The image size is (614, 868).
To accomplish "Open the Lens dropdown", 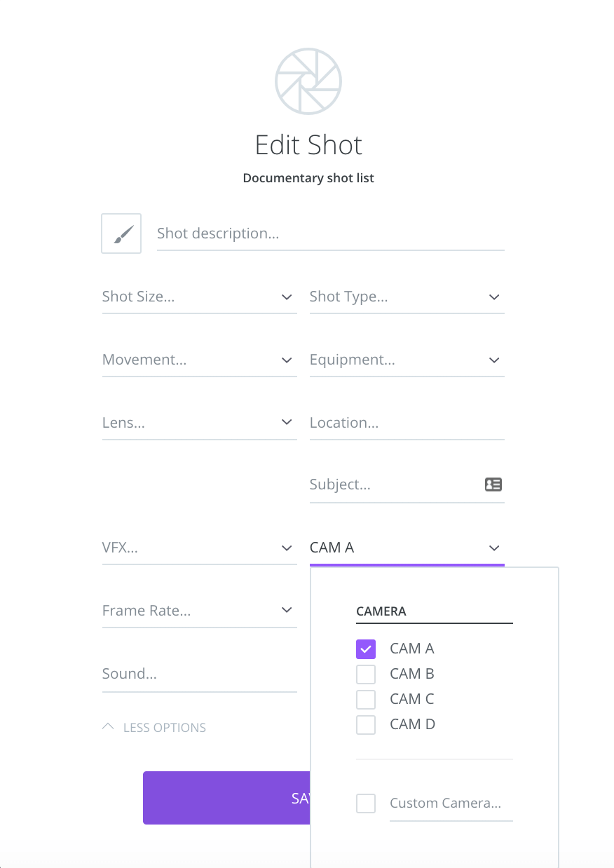I will [199, 423].
